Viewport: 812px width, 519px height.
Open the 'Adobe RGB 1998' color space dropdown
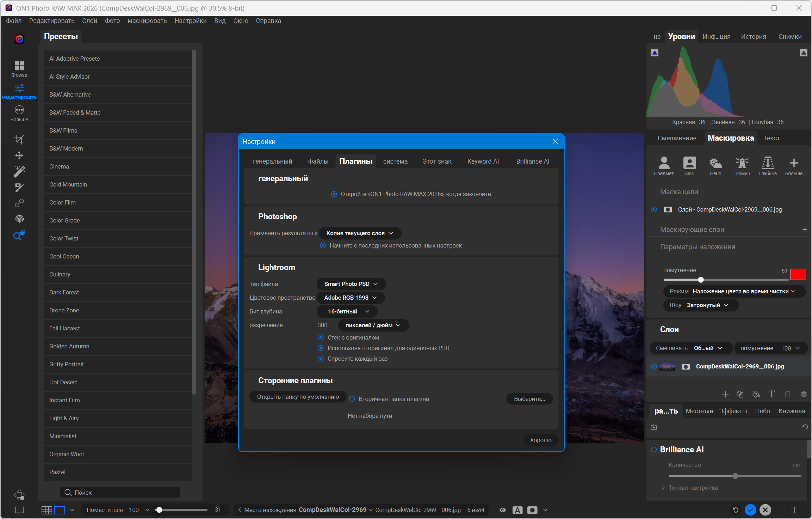[x=351, y=298]
